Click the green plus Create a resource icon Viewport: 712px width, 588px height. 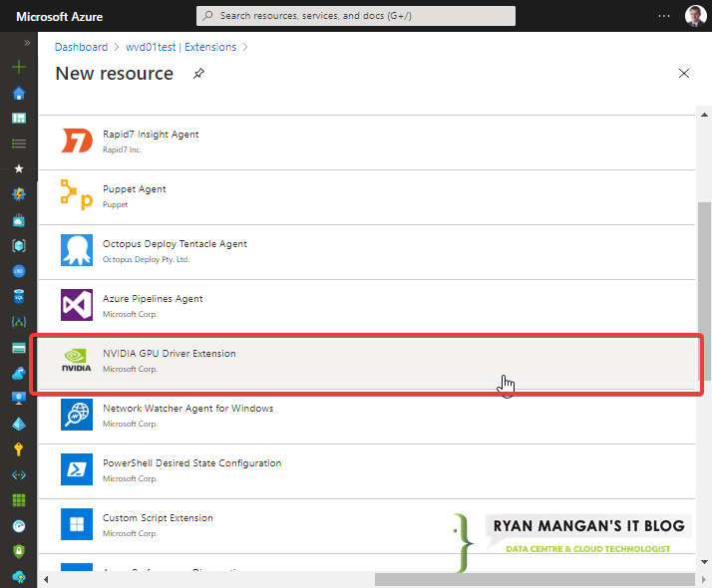tap(19, 67)
